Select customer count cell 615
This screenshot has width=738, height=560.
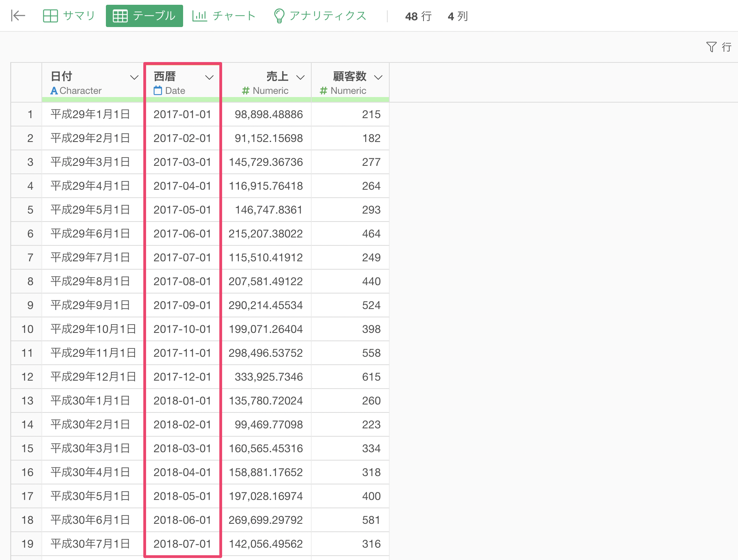350,377
